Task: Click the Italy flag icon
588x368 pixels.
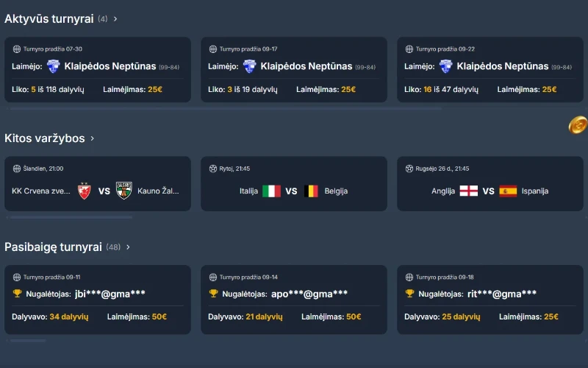Action: [x=271, y=191]
